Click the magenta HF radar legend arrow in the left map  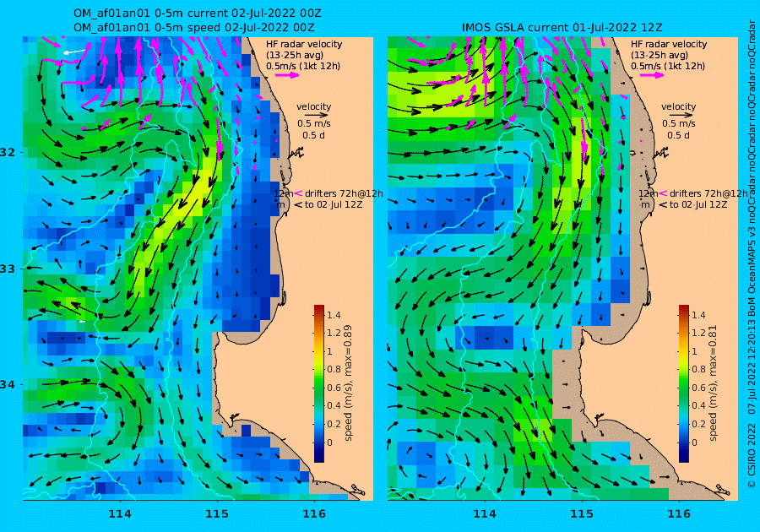(x=287, y=75)
